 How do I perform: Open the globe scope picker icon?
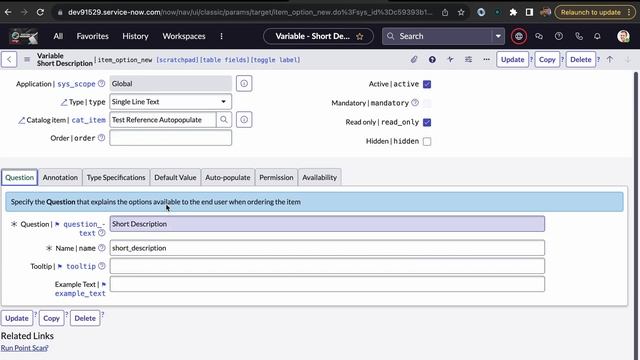[x=519, y=36]
